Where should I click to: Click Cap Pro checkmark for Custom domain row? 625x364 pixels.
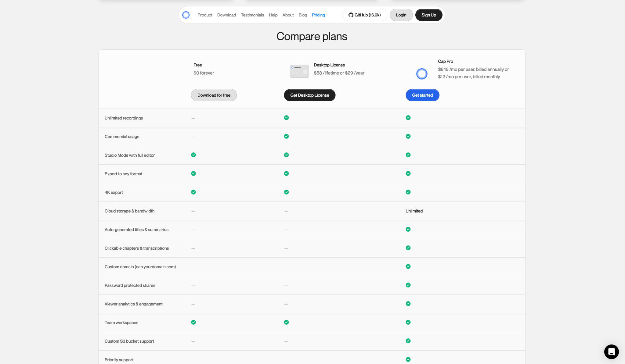click(x=408, y=266)
